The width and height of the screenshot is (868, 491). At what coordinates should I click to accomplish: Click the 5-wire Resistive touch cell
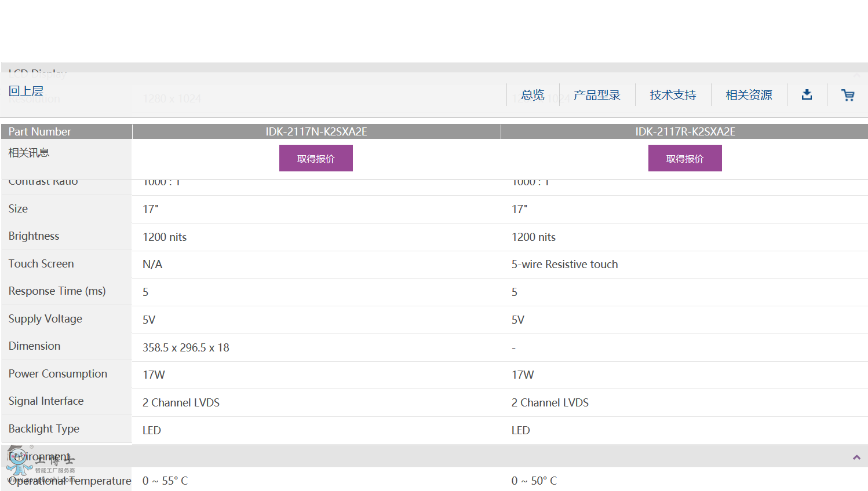click(x=564, y=265)
